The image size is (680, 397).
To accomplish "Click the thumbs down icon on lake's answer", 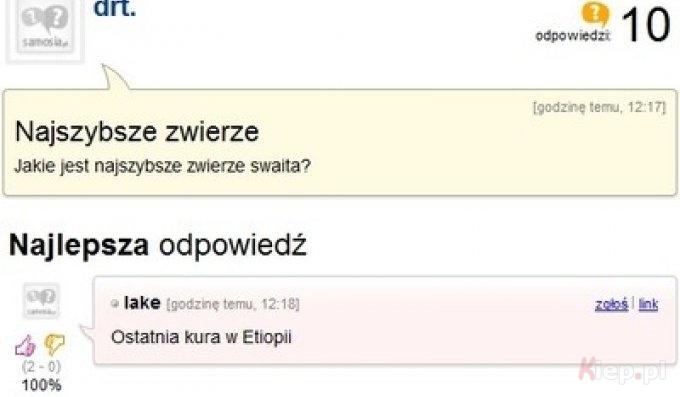I will [x=55, y=345].
